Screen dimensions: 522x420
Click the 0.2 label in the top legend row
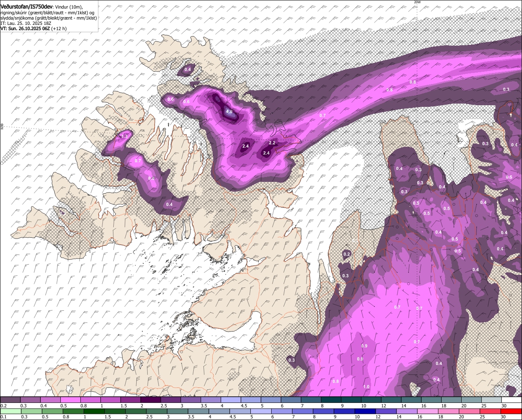pos(4,406)
